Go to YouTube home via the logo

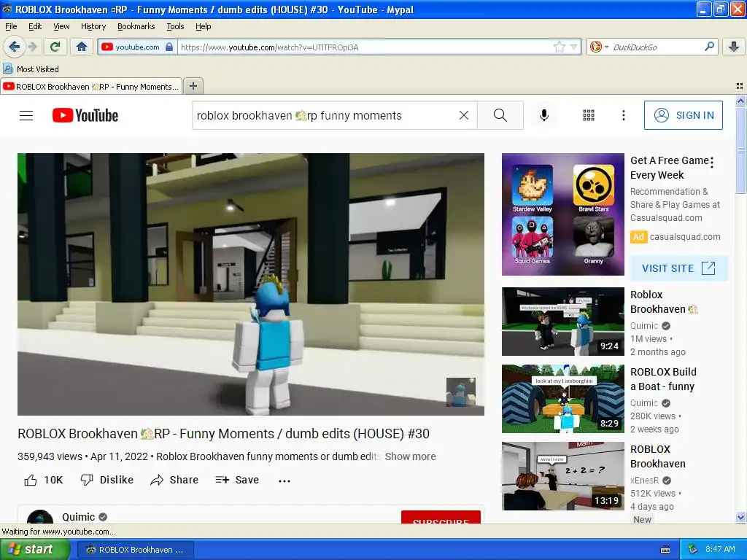(x=85, y=115)
